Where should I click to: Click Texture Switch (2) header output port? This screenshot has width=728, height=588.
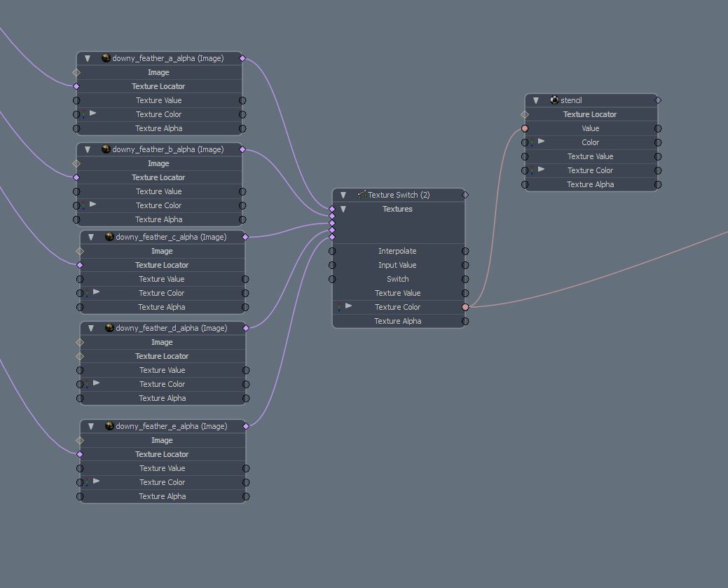pyautogui.click(x=465, y=195)
